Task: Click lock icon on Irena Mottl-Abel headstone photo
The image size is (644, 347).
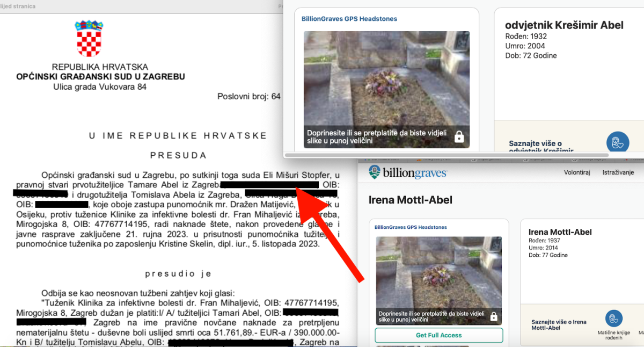Action: coord(493,316)
